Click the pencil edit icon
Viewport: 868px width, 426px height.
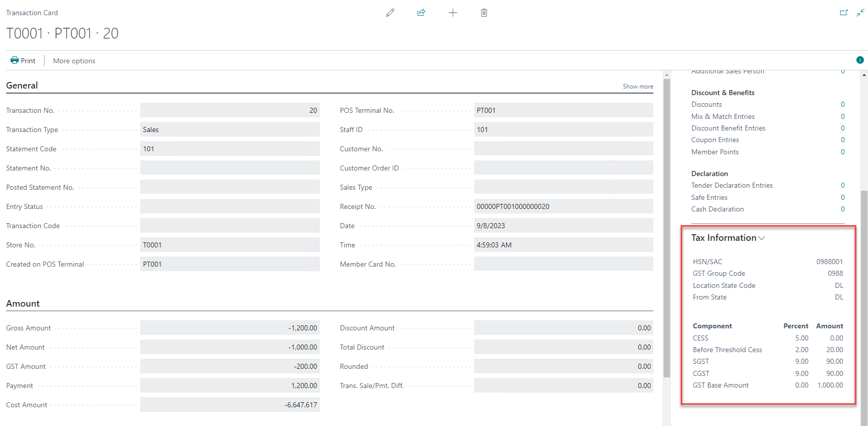tap(390, 13)
